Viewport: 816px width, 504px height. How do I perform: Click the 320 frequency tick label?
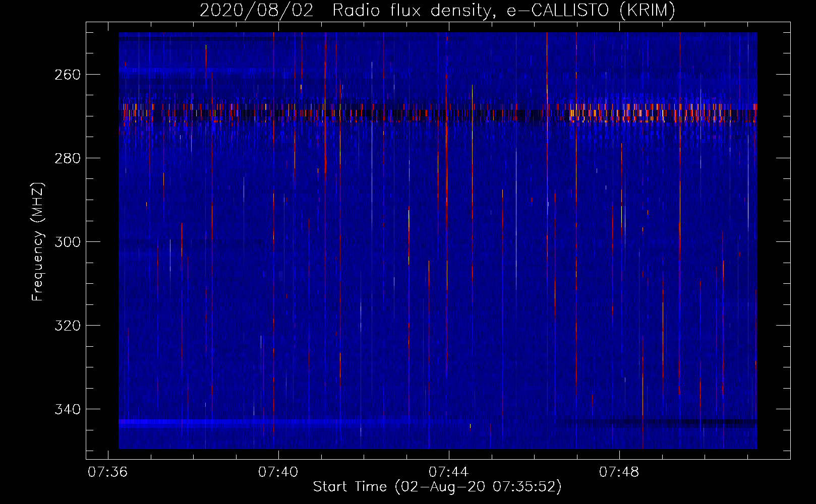[68, 326]
